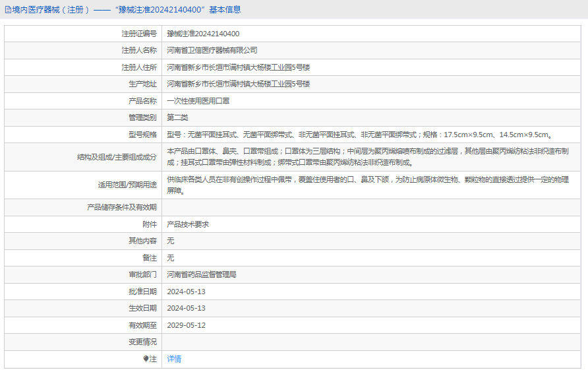Select product name 一次性使用医用口罩
The height and width of the screenshot is (374, 588).
click(198, 101)
